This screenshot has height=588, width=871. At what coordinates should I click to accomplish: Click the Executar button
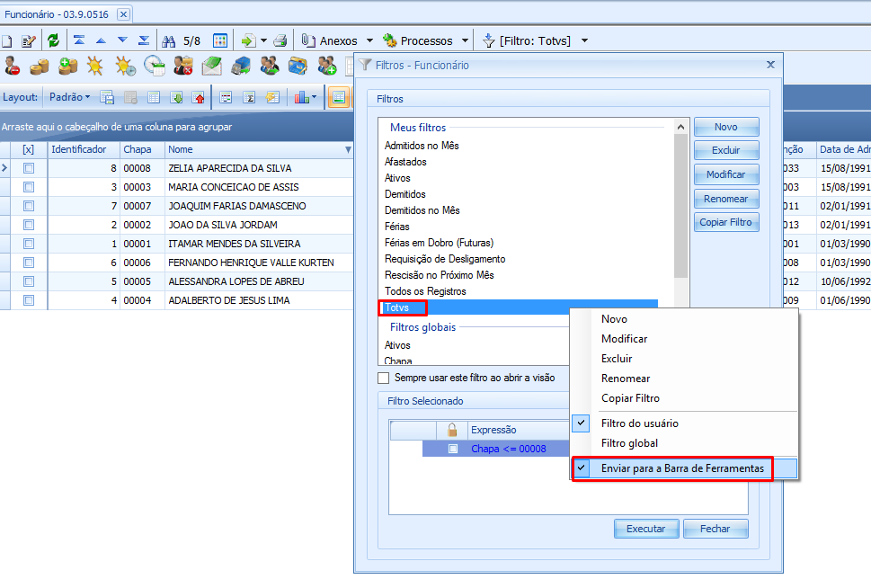tap(646, 529)
